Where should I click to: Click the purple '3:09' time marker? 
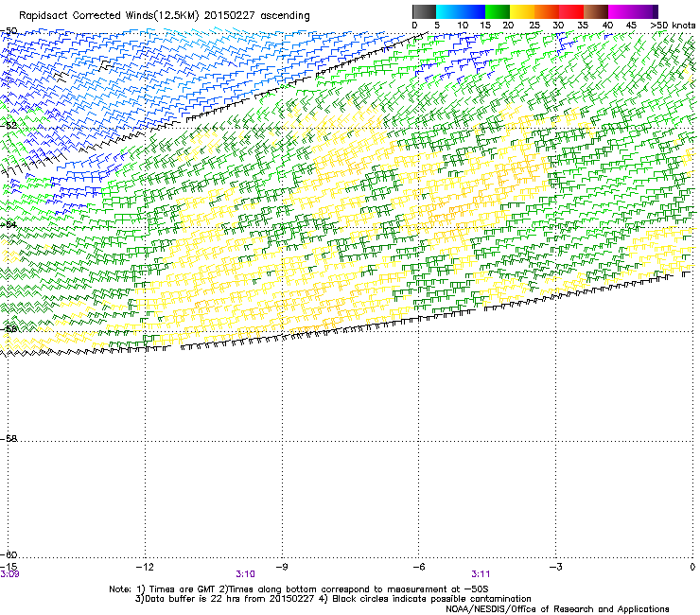pos(9,574)
